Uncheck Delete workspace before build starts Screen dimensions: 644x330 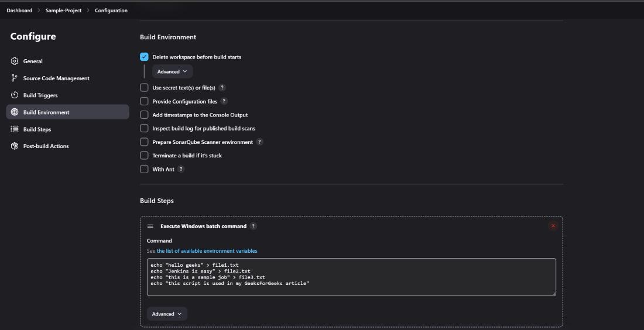point(144,57)
